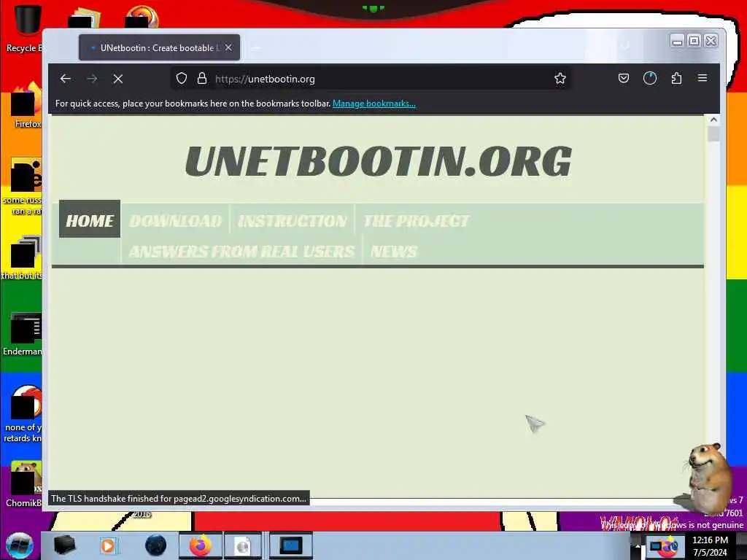Viewport: 747px width, 560px height.
Task: Click the greyed forward navigation arrow
Action: click(x=92, y=79)
